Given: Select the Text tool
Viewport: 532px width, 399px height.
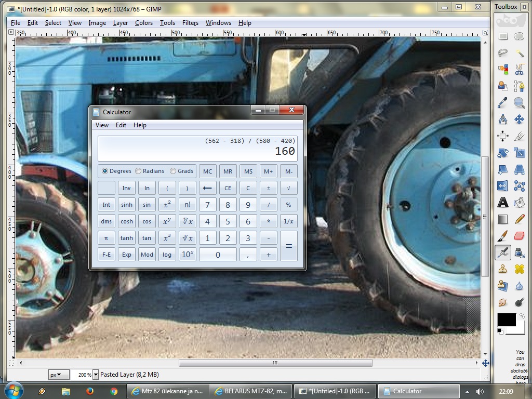Looking at the screenshot, I should pyautogui.click(x=502, y=203).
